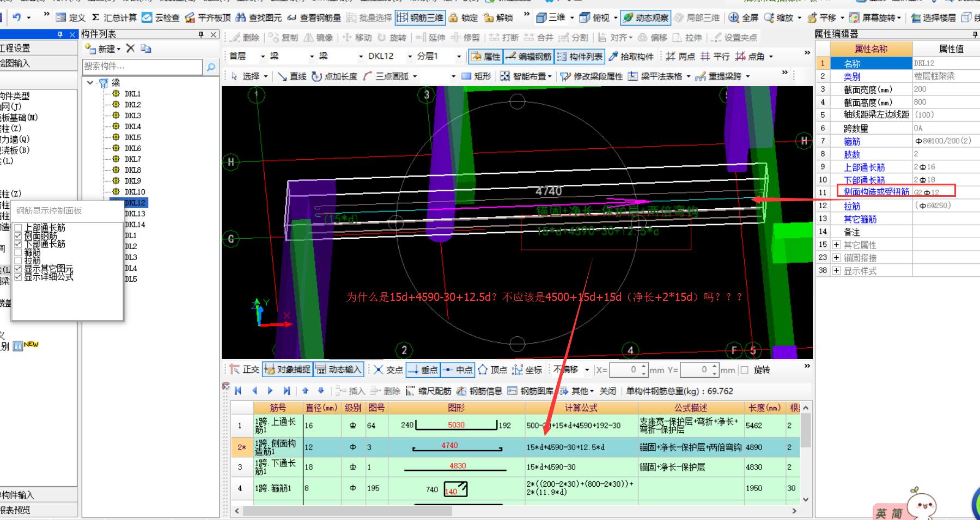The height and width of the screenshot is (520, 980).
Task: Click the 汇总计算 sigma icon
Action: 96,17
